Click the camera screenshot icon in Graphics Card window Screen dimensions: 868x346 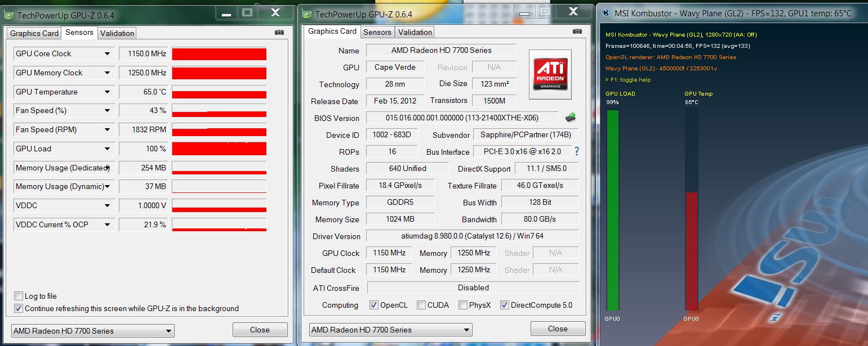tap(577, 32)
